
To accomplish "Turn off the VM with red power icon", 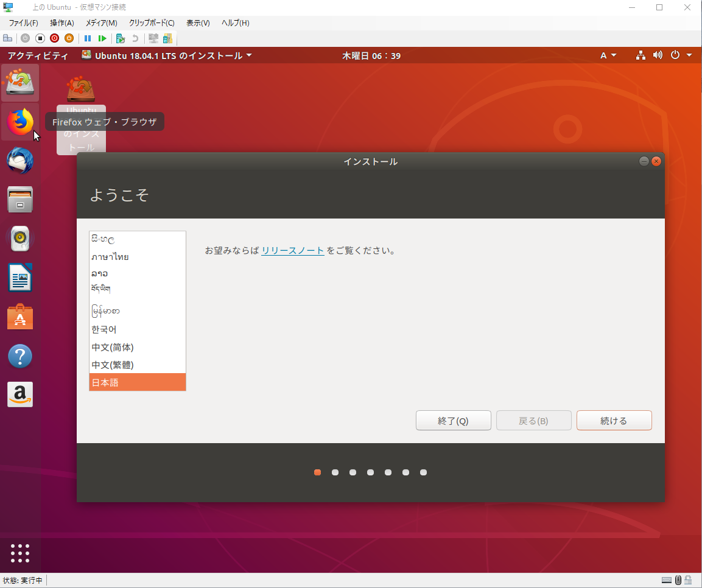I will [54, 38].
